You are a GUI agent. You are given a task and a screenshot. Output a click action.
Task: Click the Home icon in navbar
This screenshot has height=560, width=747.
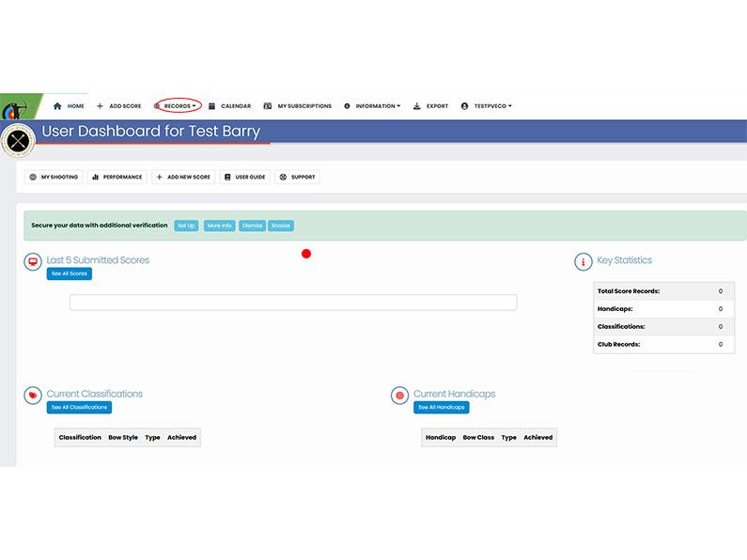(57, 106)
